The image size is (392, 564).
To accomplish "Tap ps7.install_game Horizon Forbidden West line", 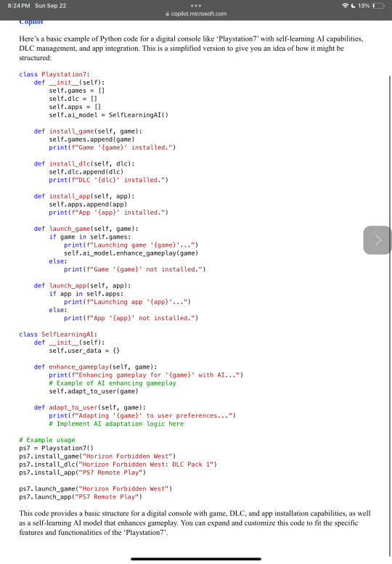I will click(97, 457).
